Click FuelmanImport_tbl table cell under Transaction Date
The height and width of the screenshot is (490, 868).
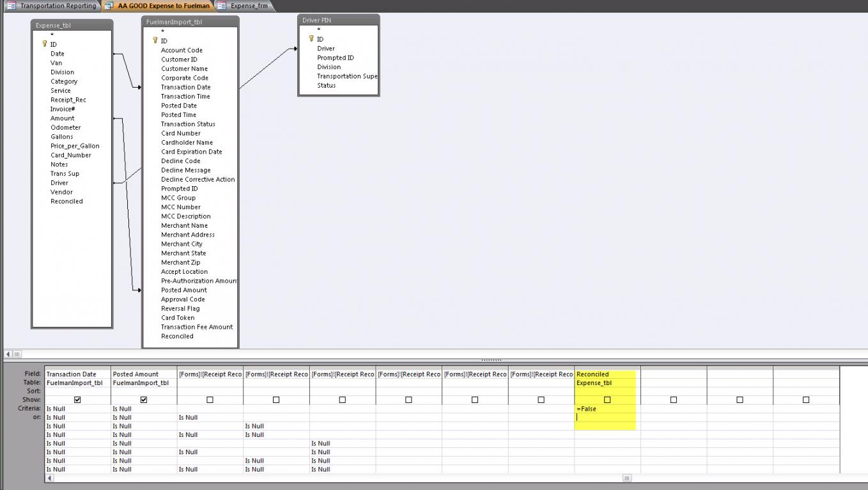[77, 383]
